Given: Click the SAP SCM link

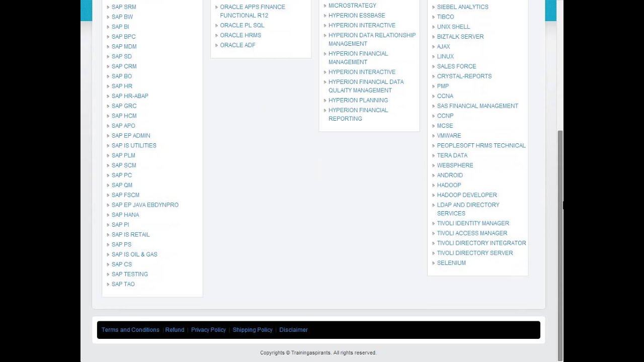Looking at the screenshot, I should [124, 165].
